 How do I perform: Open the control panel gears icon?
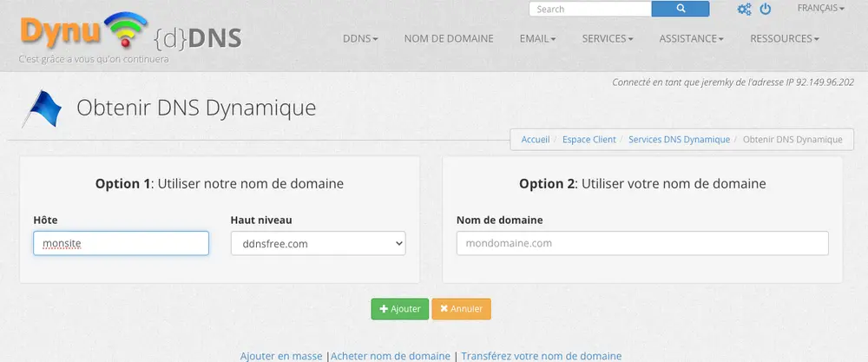click(x=745, y=9)
